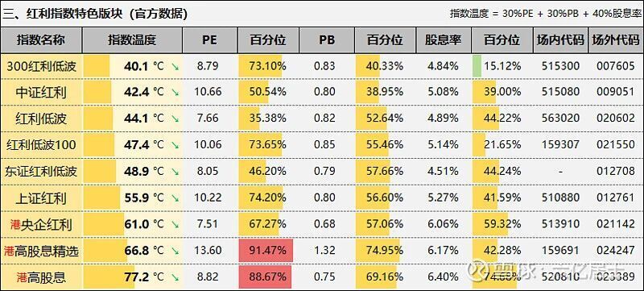The image size is (644, 291).
Task: Select the 上证红利 index name cell
Action: coord(41,198)
